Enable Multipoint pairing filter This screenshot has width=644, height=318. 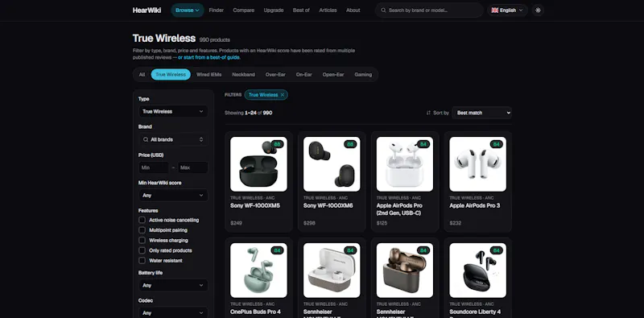[x=142, y=230]
